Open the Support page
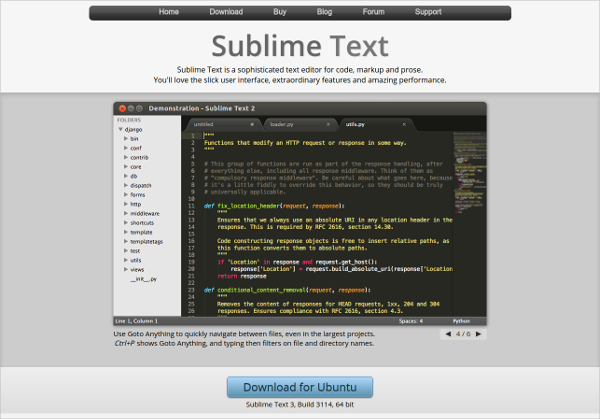 pos(428,12)
